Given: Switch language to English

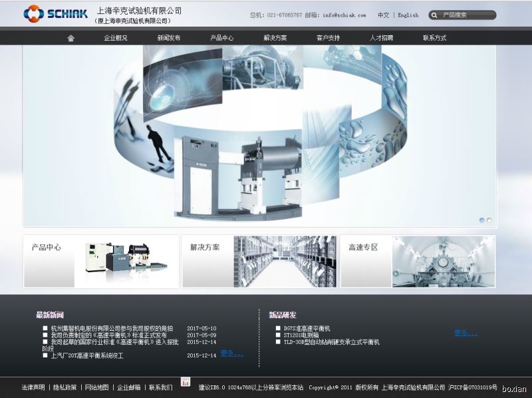Looking at the screenshot, I should (x=408, y=15).
